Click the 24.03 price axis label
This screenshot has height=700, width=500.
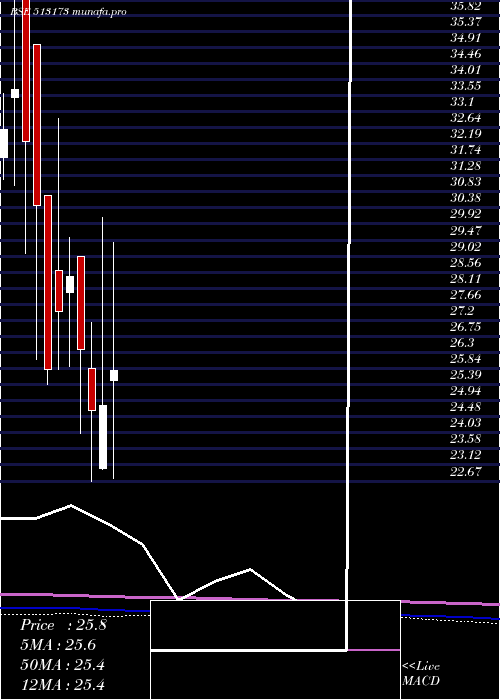pyautogui.click(x=466, y=422)
